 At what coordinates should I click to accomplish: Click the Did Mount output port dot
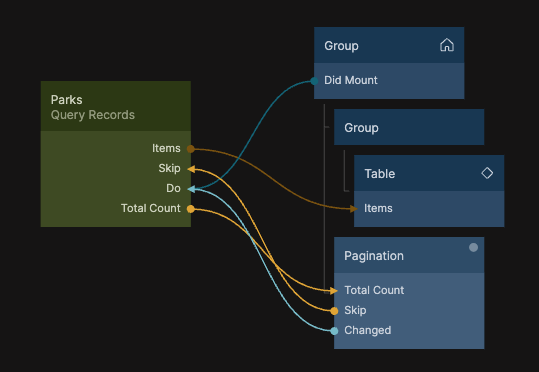(314, 81)
